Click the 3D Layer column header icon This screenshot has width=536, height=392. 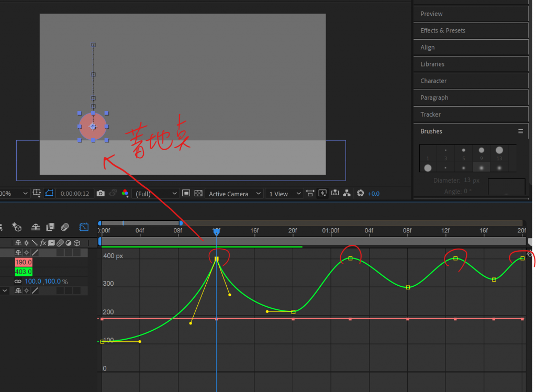77,243
